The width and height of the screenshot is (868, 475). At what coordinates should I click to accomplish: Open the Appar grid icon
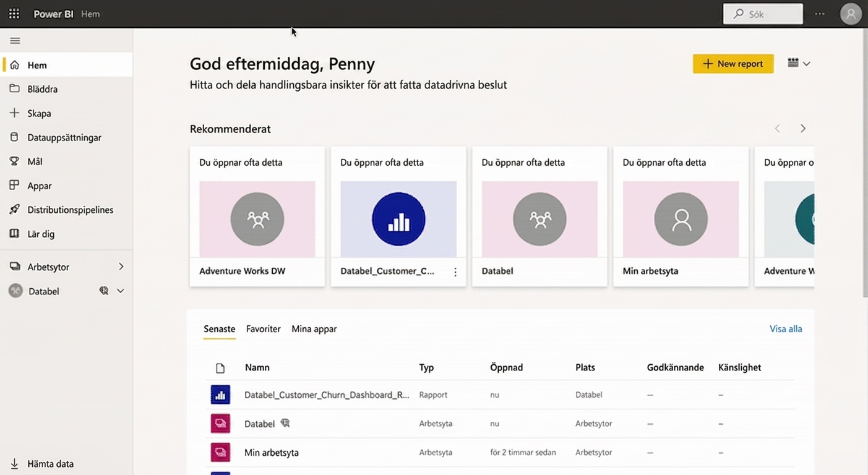pyautogui.click(x=15, y=186)
